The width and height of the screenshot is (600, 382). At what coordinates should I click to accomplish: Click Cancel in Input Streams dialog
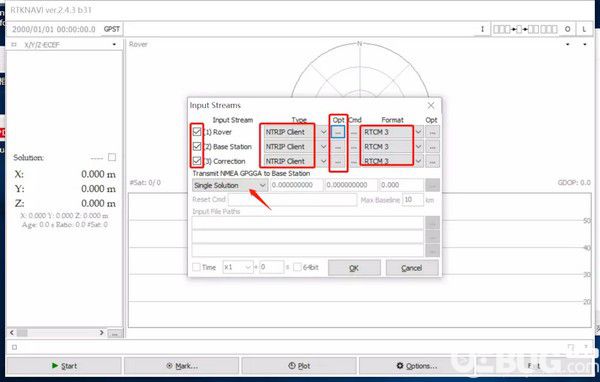[412, 268]
